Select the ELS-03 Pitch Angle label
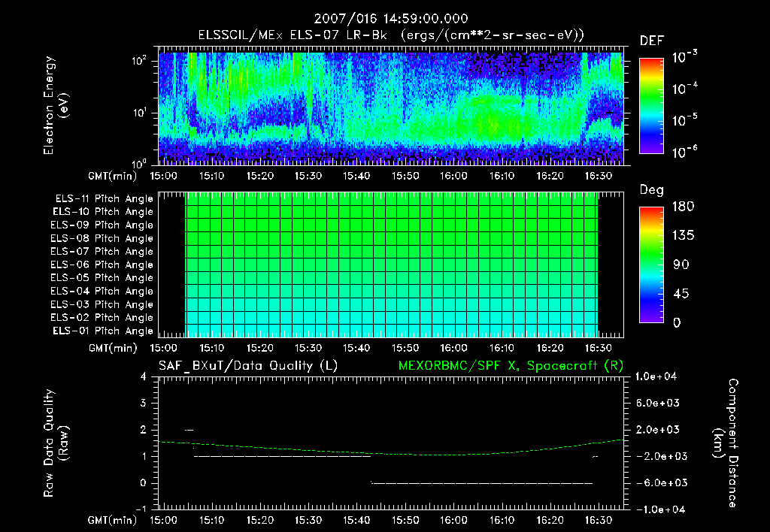This screenshot has width=770, height=532. pyautogui.click(x=102, y=304)
